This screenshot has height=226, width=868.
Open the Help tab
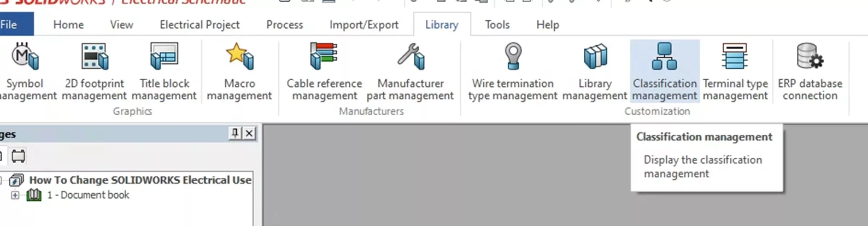click(547, 25)
